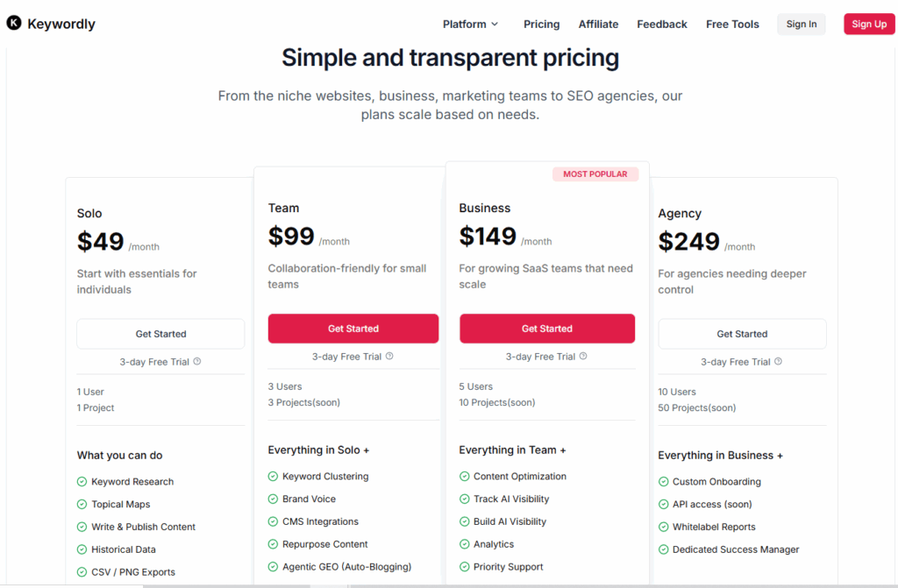
Task: Click the Keywordly logo icon
Action: (13, 23)
